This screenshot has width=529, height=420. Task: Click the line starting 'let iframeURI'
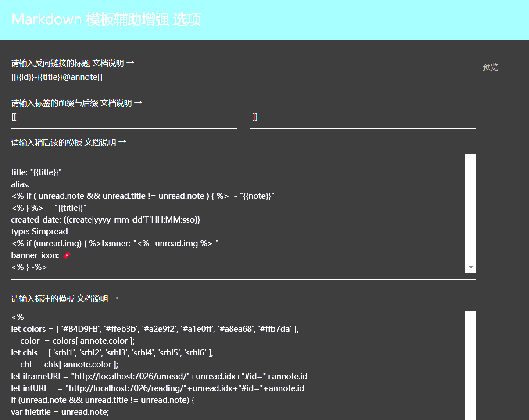click(x=159, y=377)
